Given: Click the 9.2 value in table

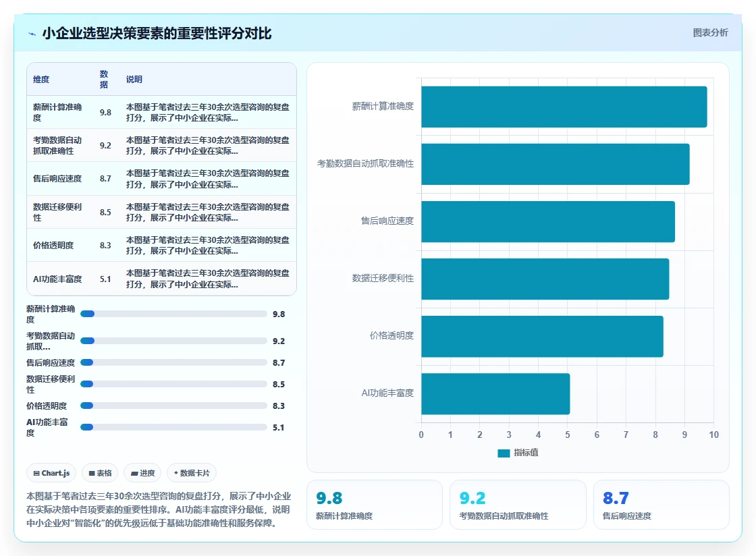Looking at the screenshot, I should [x=105, y=146].
